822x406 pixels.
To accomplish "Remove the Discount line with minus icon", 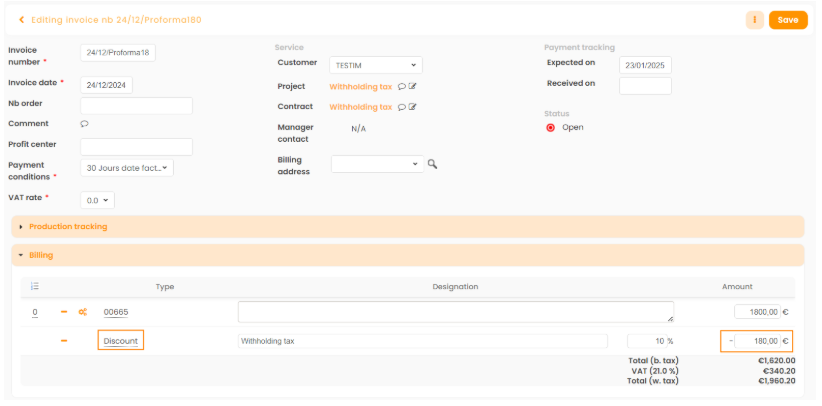I will [64, 341].
